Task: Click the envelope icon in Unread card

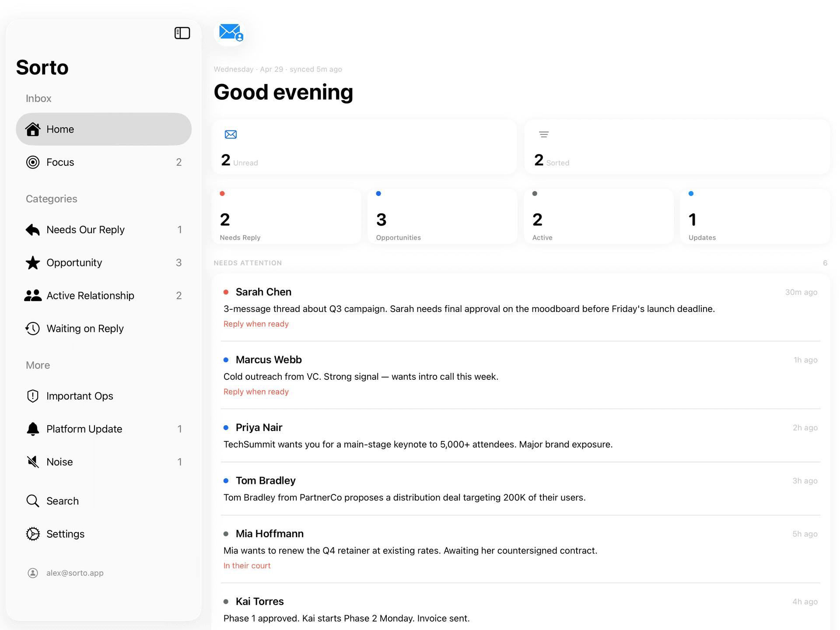Action: pos(231,134)
